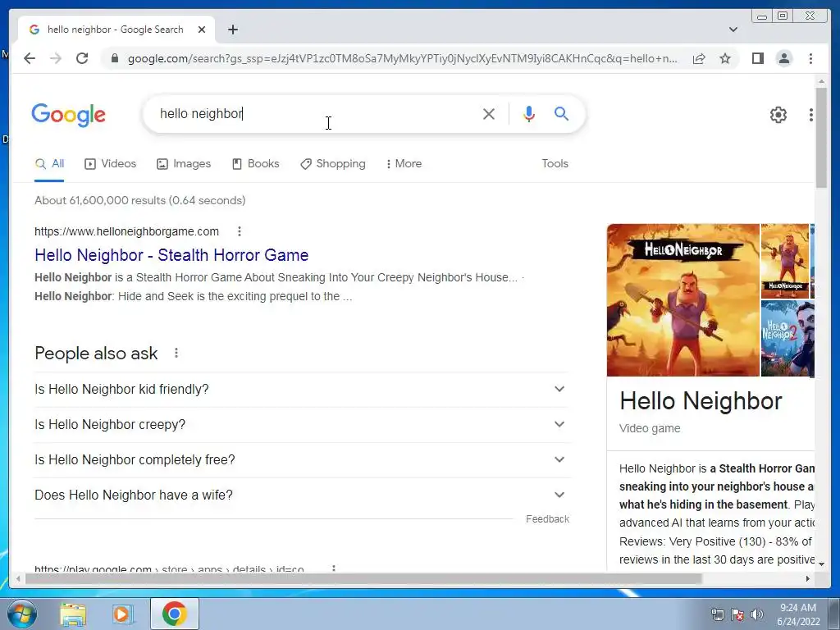Open a new tab with plus button
The height and width of the screenshot is (630, 840).
[232, 30]
